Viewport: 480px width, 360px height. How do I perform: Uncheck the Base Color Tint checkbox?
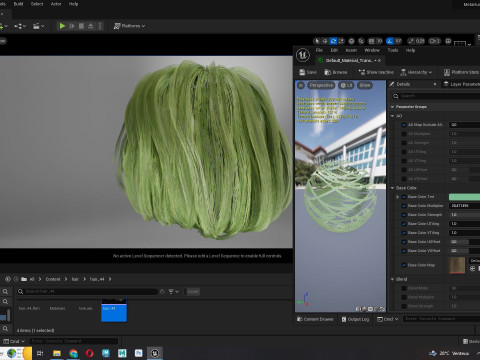pyautogui.click(x=404, y=197)
